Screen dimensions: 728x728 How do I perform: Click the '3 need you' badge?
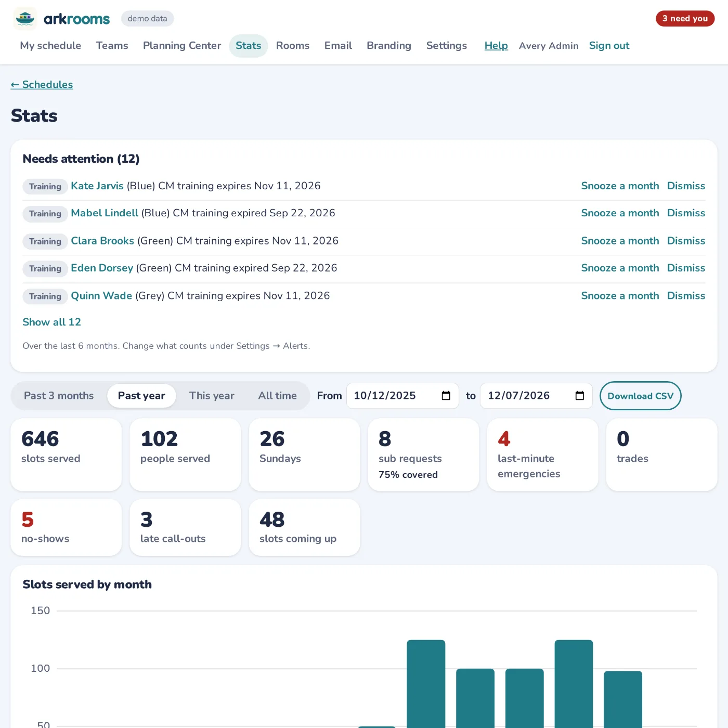point(685,19)
